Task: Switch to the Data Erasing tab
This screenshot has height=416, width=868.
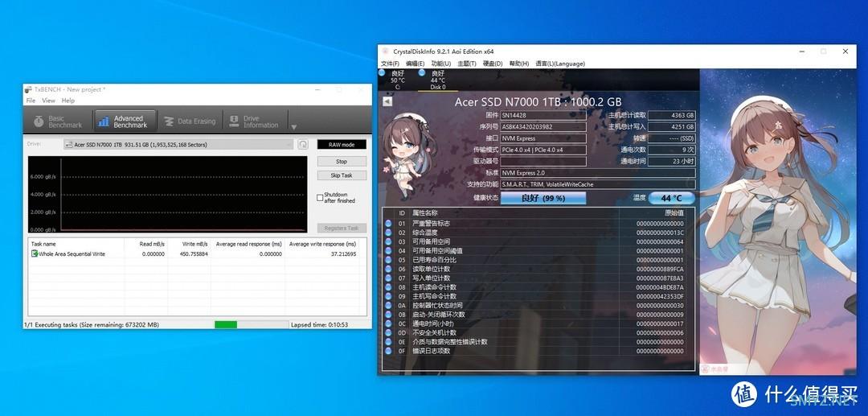Action: (x=190, y=122)
